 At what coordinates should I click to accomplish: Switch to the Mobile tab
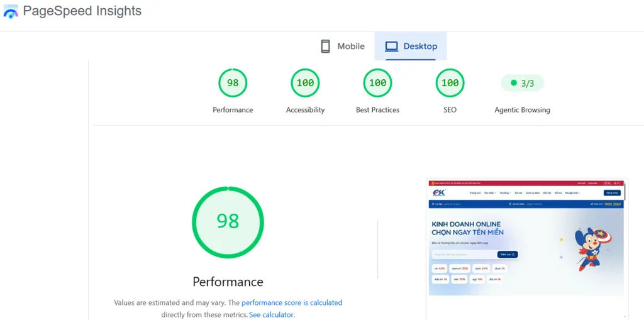(343, 46)
